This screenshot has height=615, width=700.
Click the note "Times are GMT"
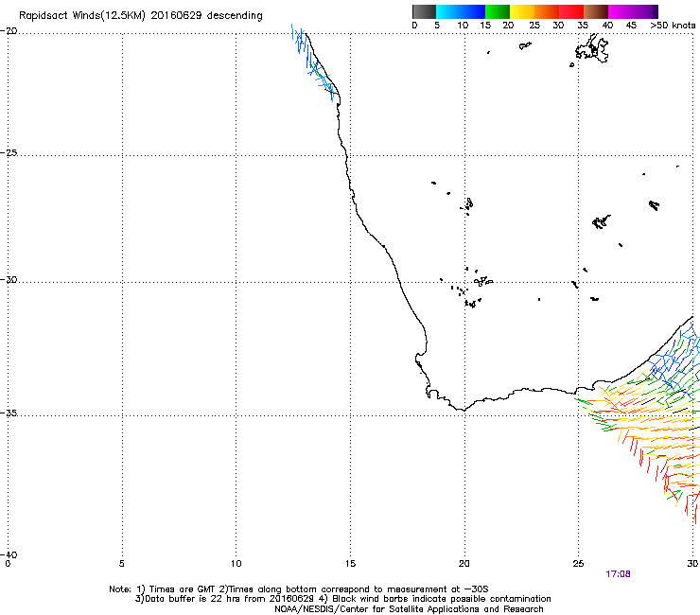(x=183, y=589)
